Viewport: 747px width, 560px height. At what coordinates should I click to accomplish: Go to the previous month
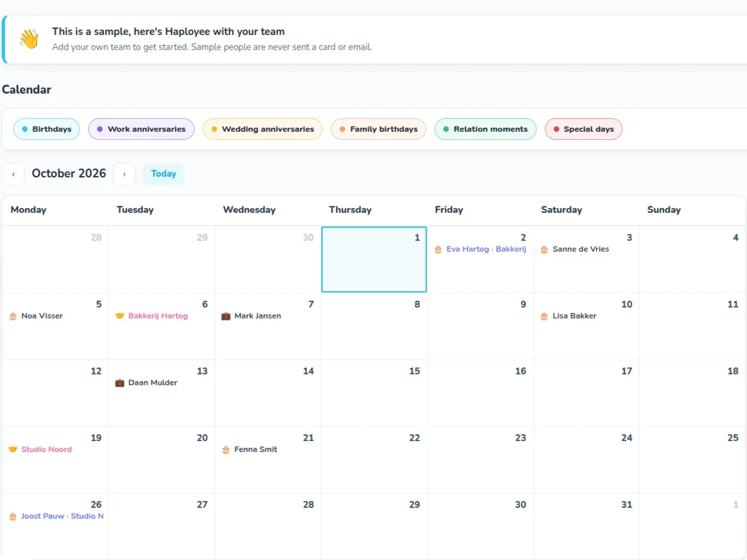coord(13,174)
